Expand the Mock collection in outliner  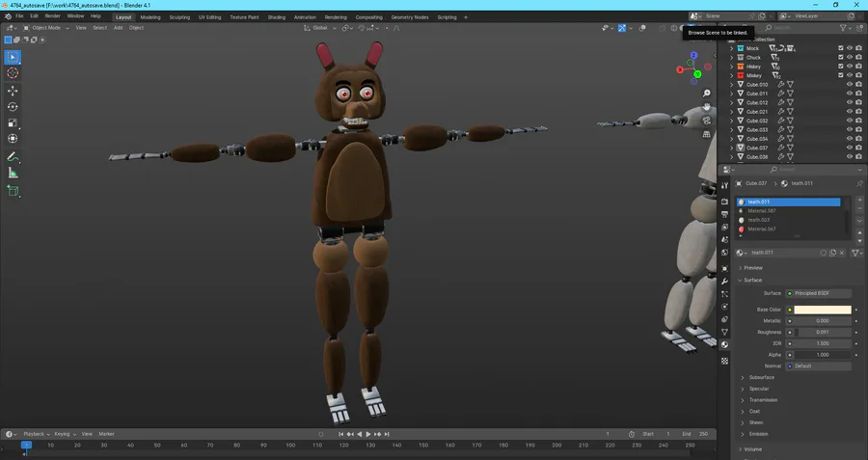point(732,49)
